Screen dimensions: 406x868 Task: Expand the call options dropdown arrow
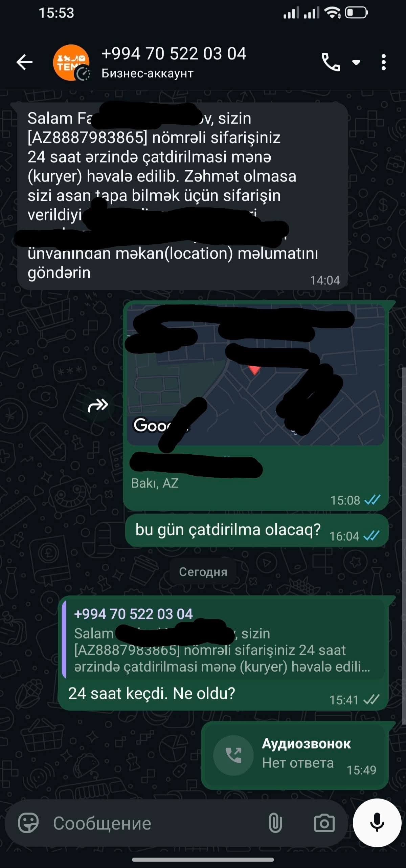point(356,62)
